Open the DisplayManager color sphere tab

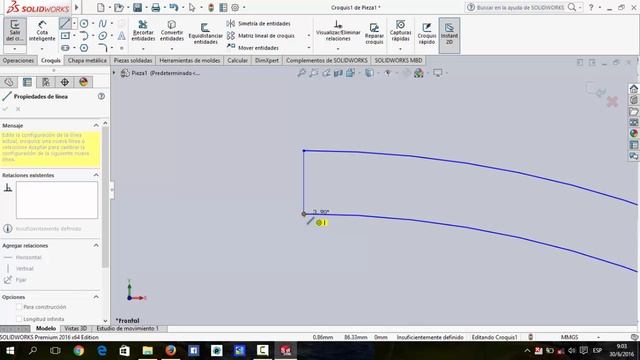coord(83,82)
